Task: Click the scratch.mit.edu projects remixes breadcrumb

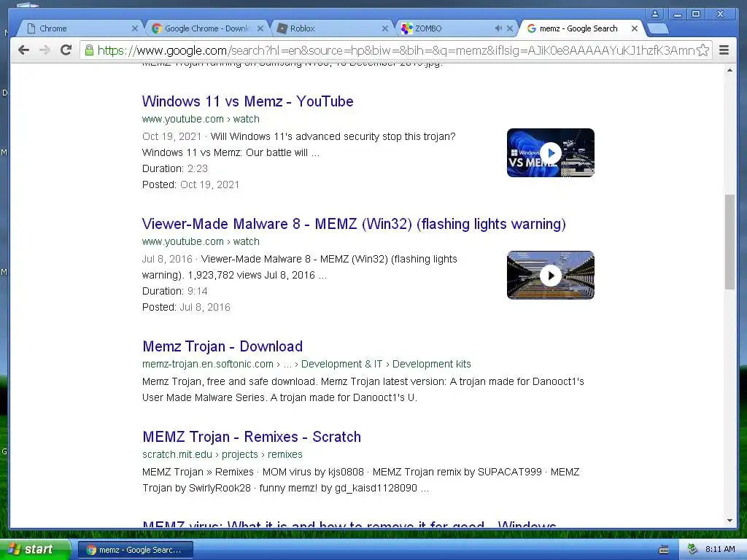Action: click(222, 454)
